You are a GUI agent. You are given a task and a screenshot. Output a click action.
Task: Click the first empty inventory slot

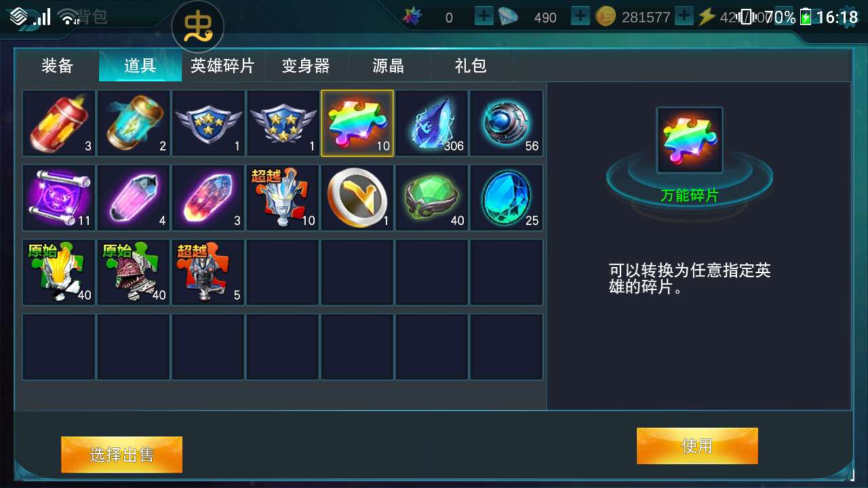[x=283, y=272]
